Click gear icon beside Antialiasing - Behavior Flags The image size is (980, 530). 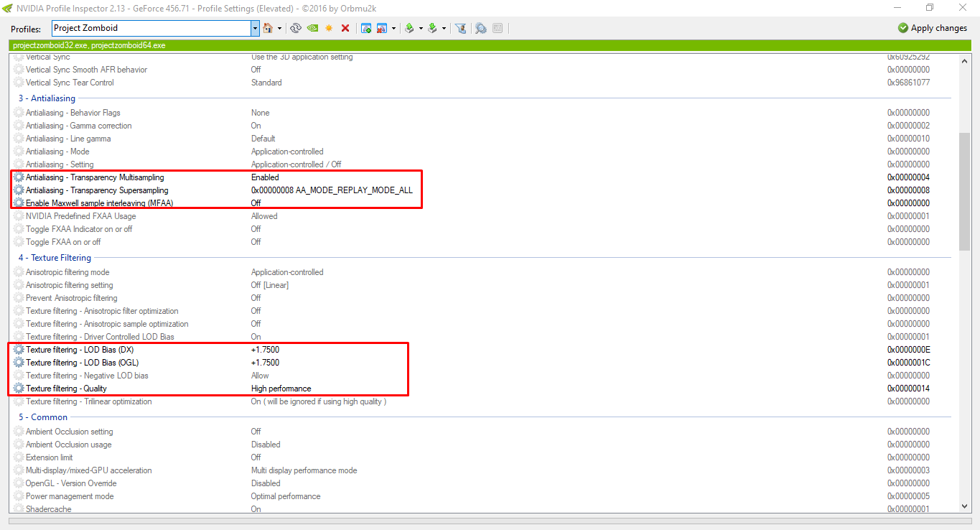tap(19, 113)
